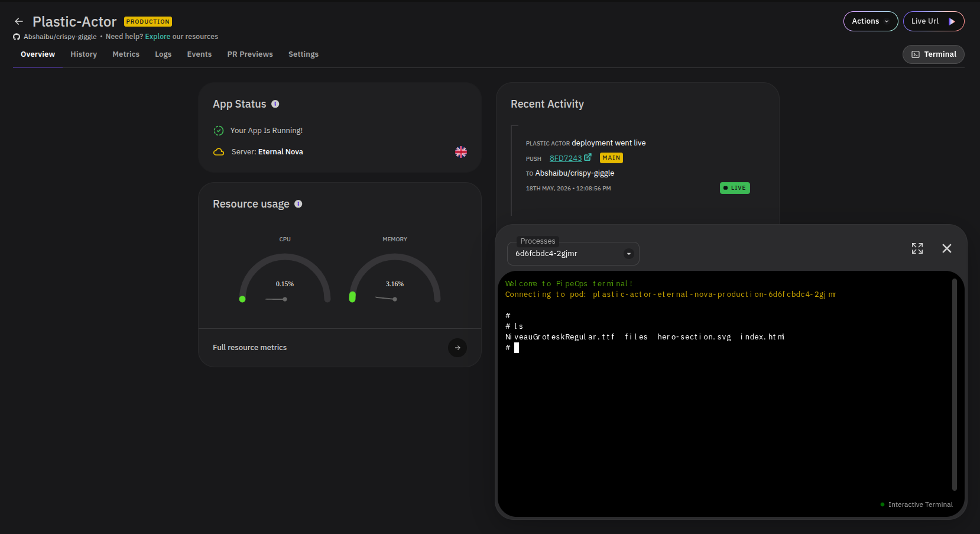Open the PR Previews tab
This screenshot has height=534, width=980.
[x=250, y=54]
